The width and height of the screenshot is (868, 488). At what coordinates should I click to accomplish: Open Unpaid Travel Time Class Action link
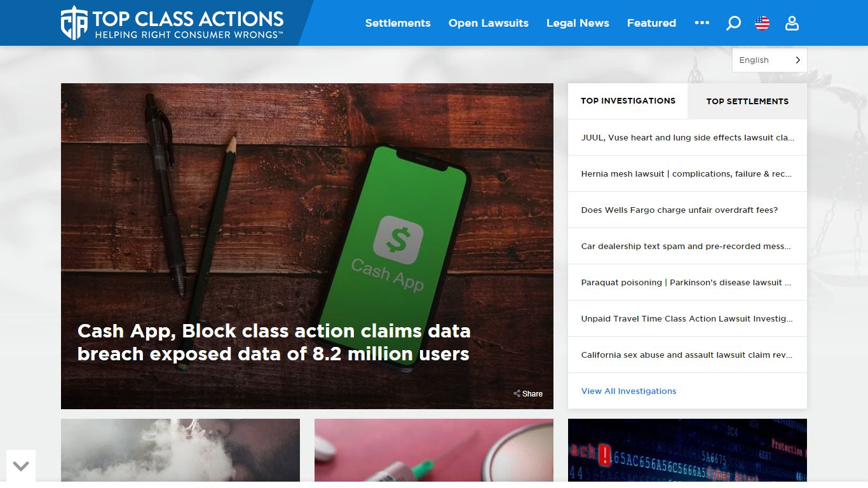coord(688,318)
